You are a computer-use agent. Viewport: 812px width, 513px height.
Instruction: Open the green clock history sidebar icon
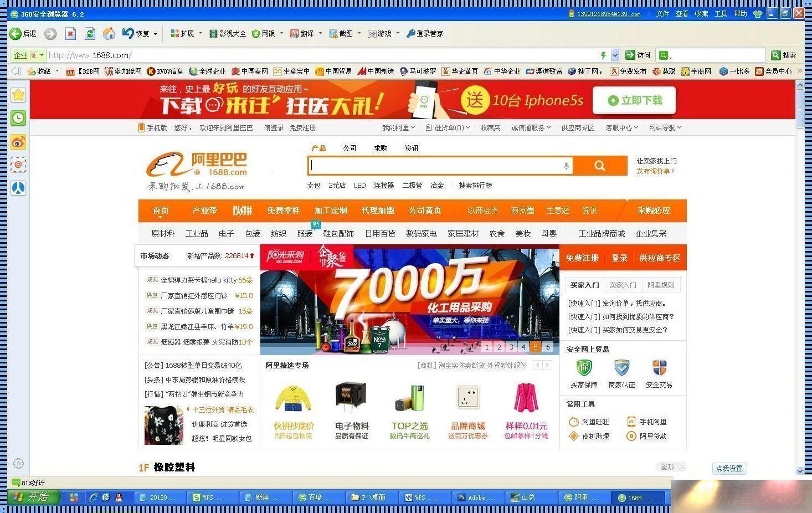tap(18, 118)
